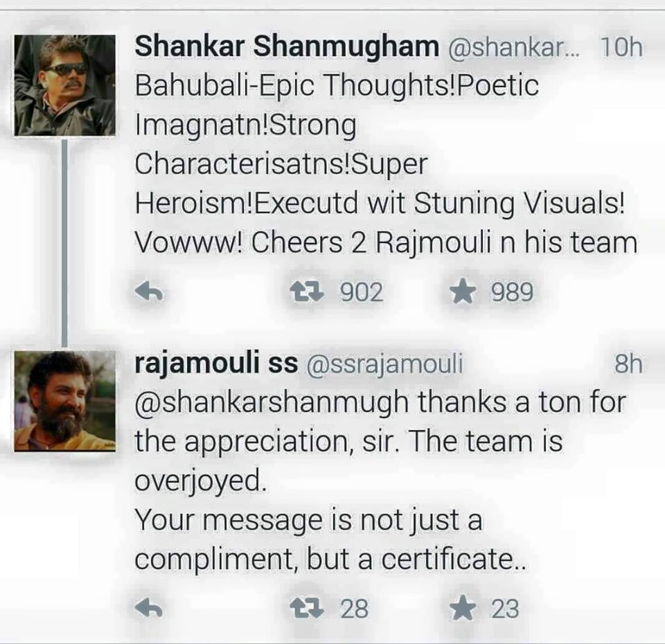Click reply arrow on rajamouli's tweet
The height and width of the screenshot is (644, 665).
point(148,609)
